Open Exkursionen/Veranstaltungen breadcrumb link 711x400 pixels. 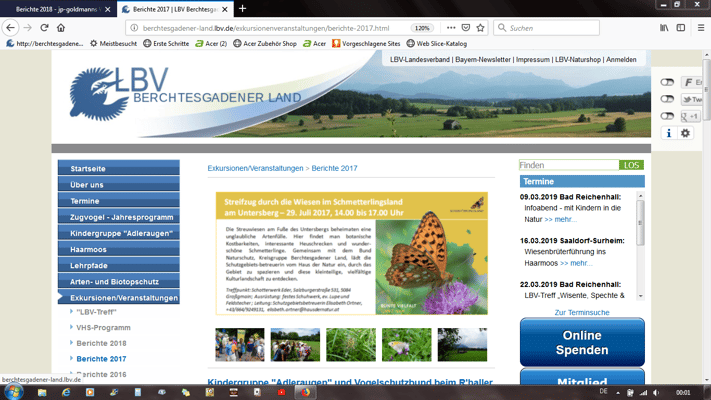tap(255, 168)
